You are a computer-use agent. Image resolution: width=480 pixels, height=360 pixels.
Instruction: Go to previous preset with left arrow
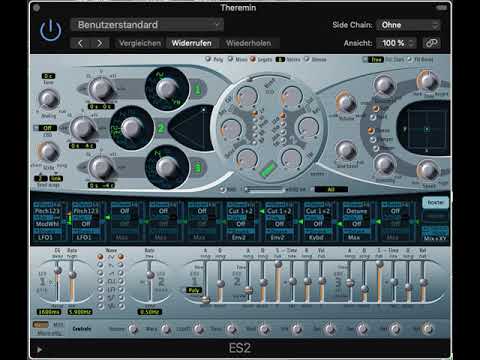[80, 43]
